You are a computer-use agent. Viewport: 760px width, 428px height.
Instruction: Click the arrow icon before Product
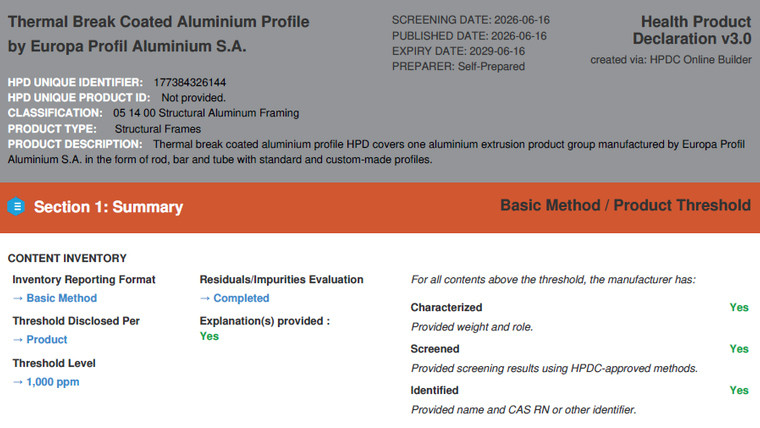pyautogui.click(x=18, y=340)
